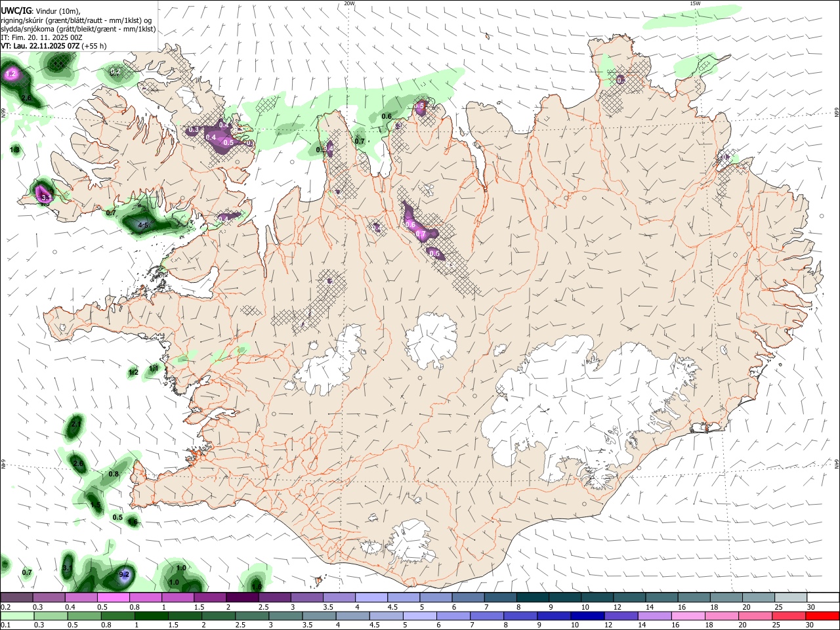Pick the 2 swatch in the lower rain legend
This screenshot has height=630, width=840.
[219, 616]
